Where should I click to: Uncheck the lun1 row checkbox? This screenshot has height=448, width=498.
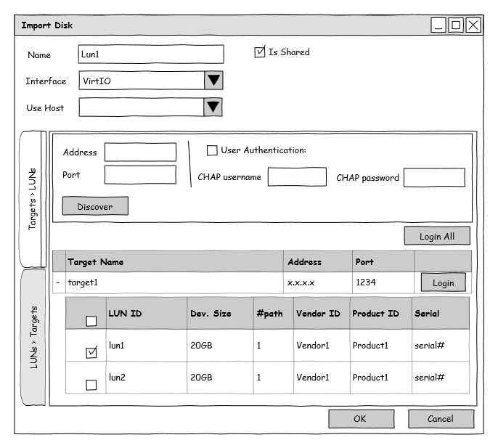(91, 353)
